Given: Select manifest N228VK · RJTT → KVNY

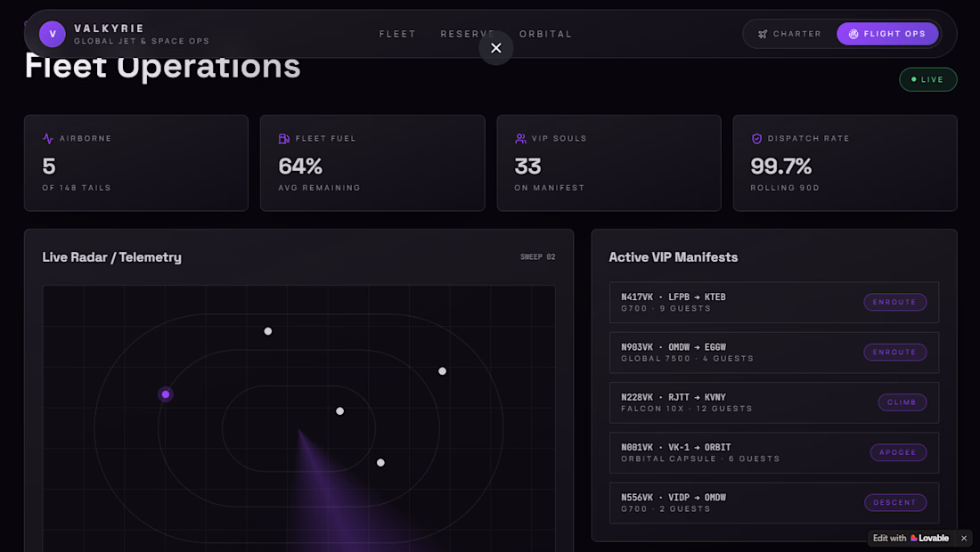Looking at the screenshot, I should pyautogui.click(x=773, y=402).
